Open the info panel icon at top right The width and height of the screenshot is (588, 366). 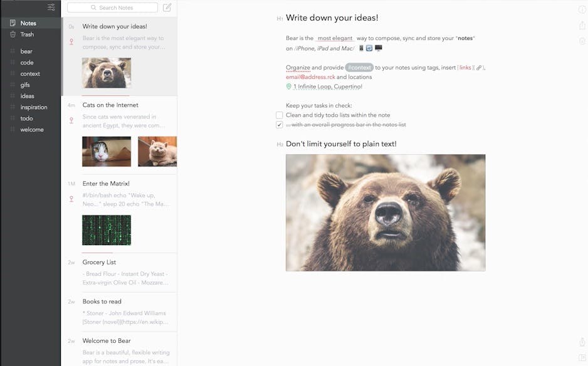582,9
